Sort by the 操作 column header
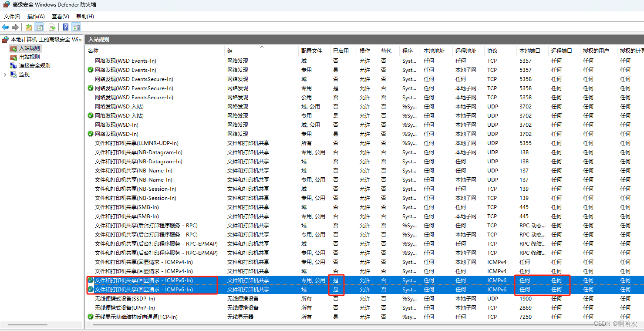This screenshot has width=644, height=331. 365,51
